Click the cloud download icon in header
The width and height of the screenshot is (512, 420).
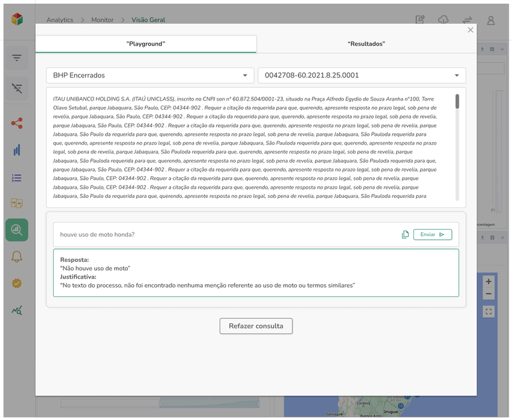[x=443, y=20]
